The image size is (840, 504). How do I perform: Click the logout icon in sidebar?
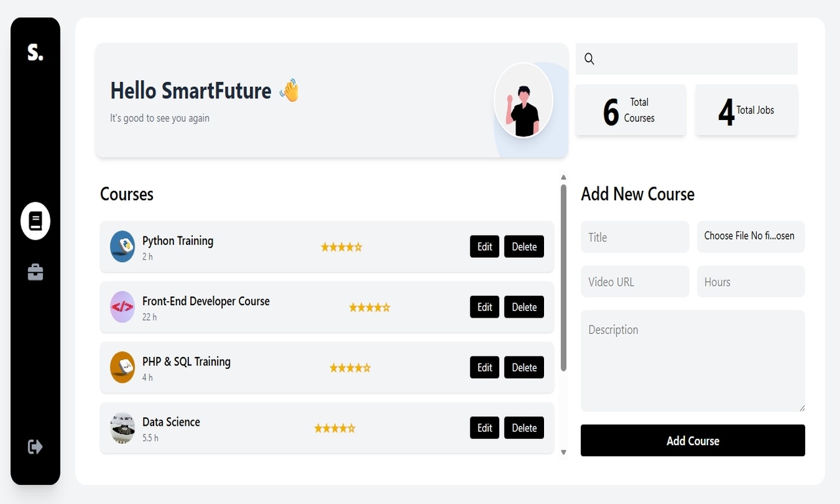[35, 447]
